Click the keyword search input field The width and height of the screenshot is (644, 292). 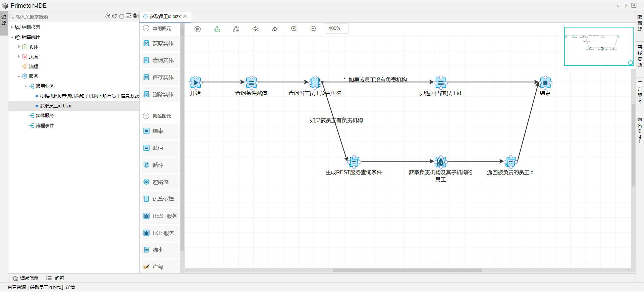point(57,17)
